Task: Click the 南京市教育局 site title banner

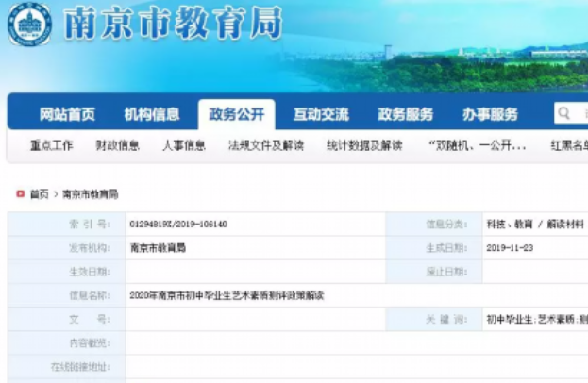Action: (x=174, y=24)
